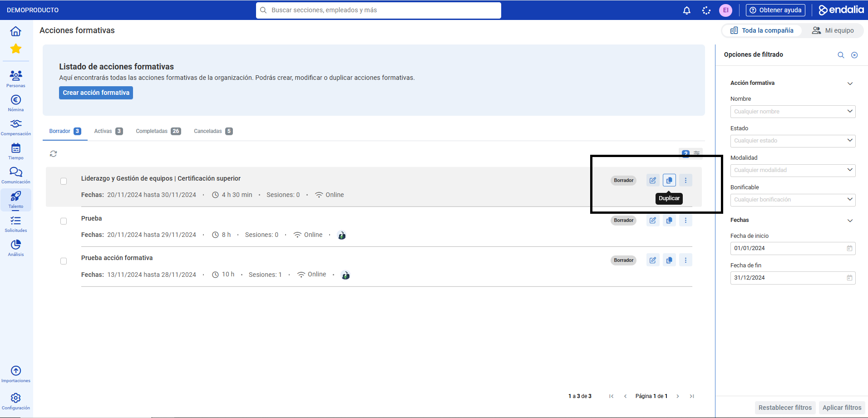Click Aplicar filtros button
Viewport: 868px width, 418px height.
coord(842,408)
